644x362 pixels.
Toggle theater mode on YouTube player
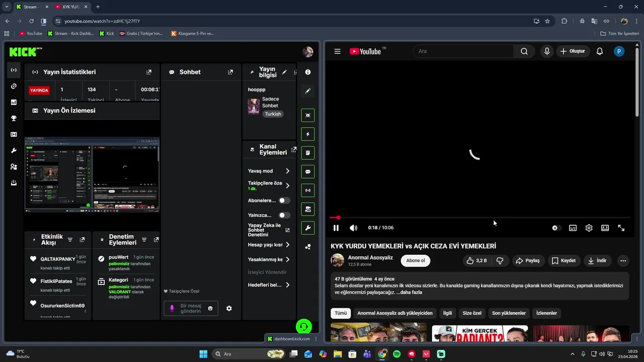[x=605, y=228]
